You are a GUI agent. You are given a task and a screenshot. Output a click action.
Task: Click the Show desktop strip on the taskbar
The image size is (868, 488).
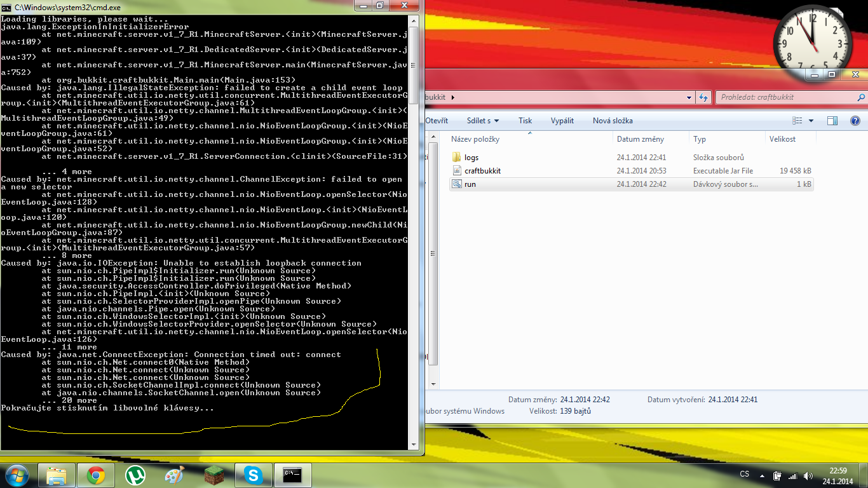click(864, 475)
